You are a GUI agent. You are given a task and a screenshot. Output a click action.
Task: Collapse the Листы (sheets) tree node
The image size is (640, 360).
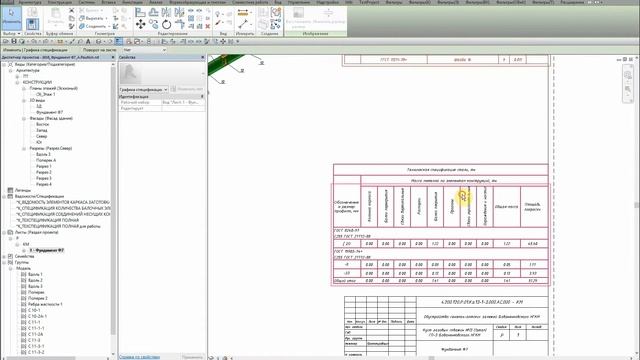(4, 232)
